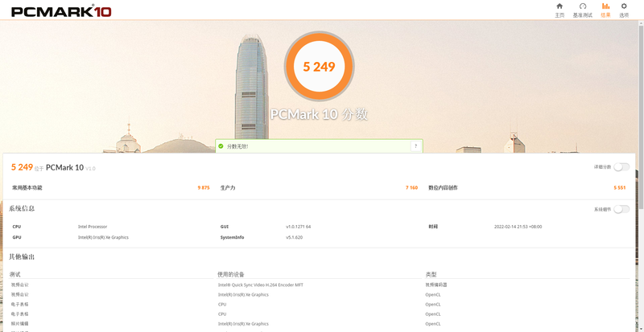Click the 类型 column header
This screenshot has height=332, width=644.
[x=431, y=274]
